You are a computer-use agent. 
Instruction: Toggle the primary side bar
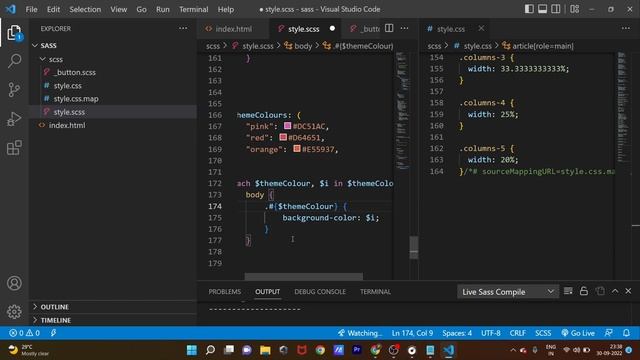click(529, 9)
